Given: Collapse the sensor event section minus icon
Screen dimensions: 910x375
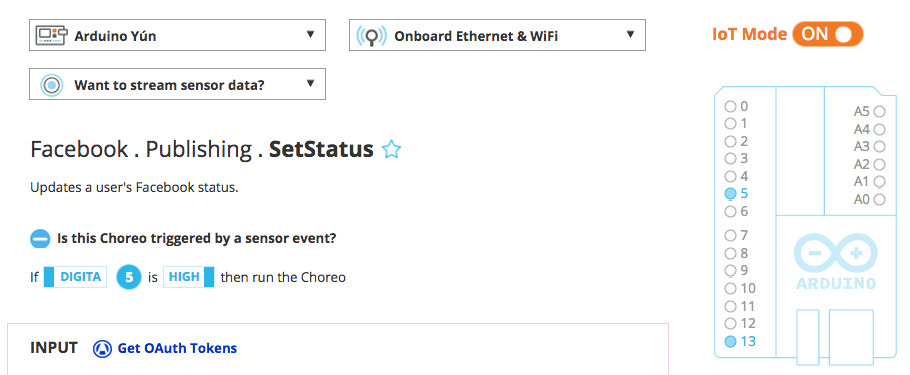Looking at the screenshot, I should pyautogui.click(x=40, y=239).
